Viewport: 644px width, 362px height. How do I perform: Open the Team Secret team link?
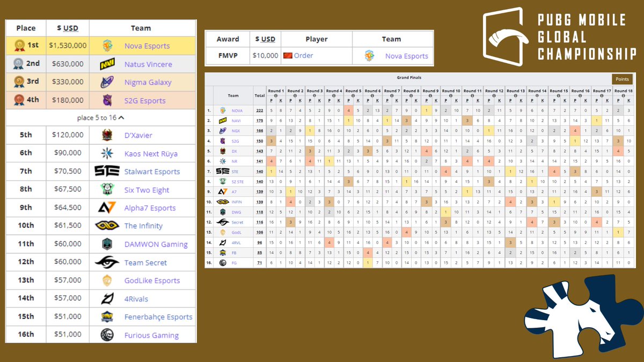[145, 263]
